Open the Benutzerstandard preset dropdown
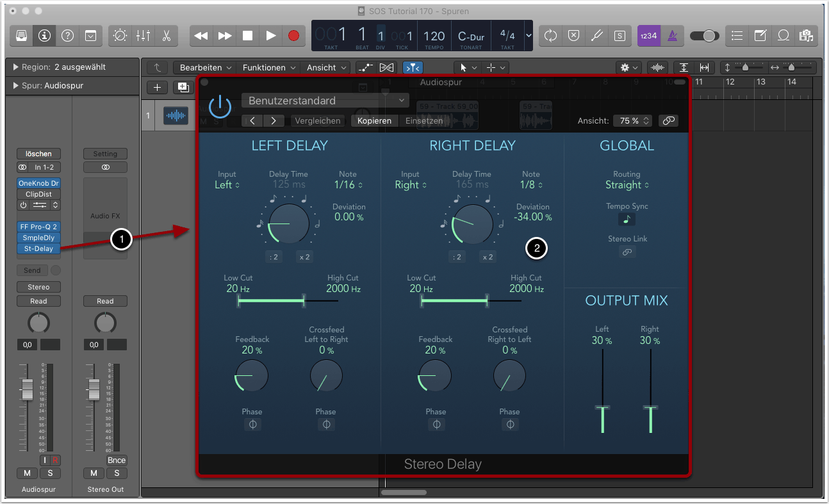 (x=325, y=101)
